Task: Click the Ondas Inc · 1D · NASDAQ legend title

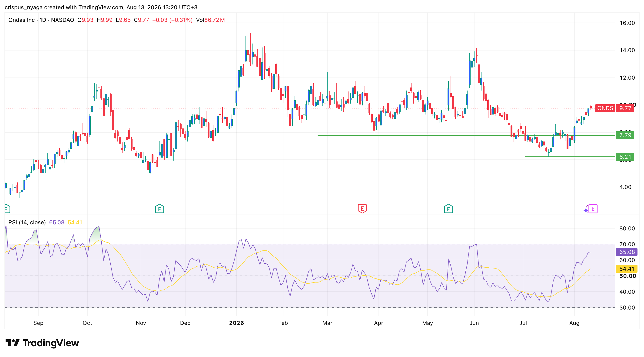Action: coord(41,20)
